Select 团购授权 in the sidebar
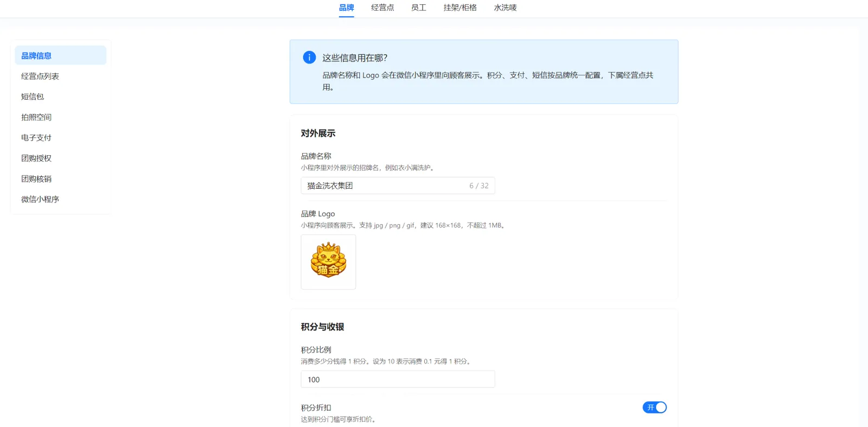 (60, 158)
